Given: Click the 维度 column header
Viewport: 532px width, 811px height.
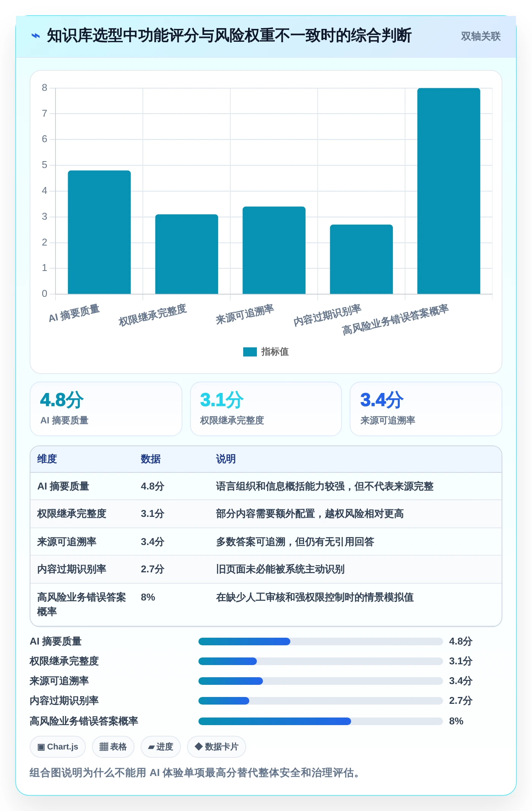Looking at the screenshot, I should [47, 459].
